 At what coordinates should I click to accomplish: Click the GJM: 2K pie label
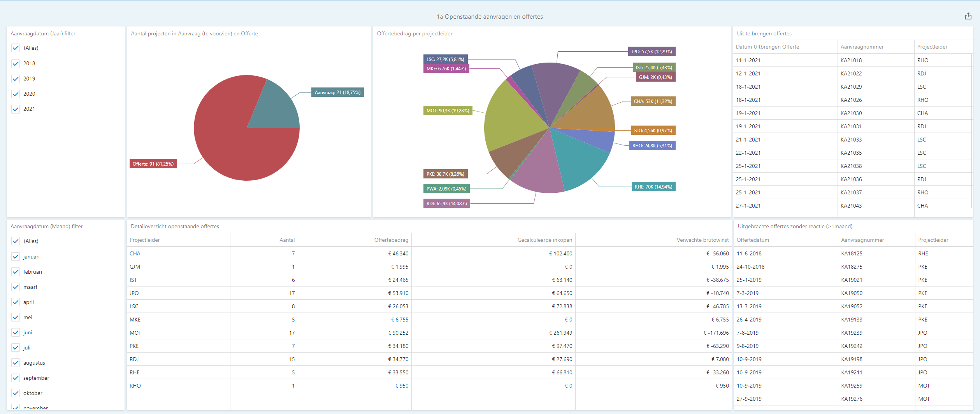[x=655, y=77]
